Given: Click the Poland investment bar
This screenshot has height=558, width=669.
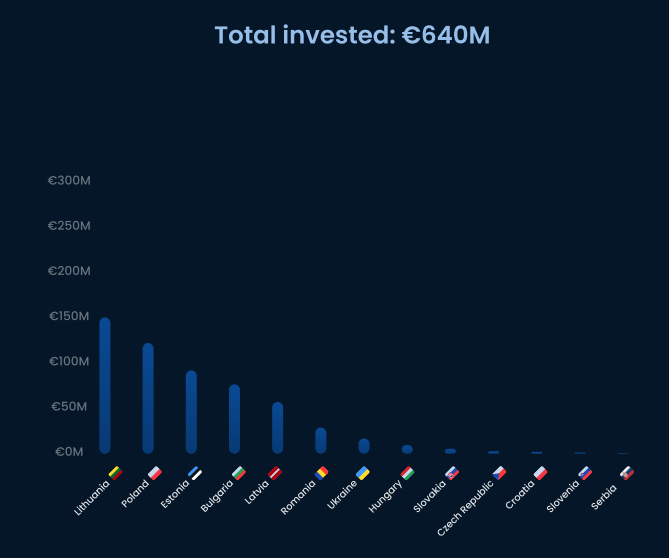Looking at the screenshot, I should (148, 398).
